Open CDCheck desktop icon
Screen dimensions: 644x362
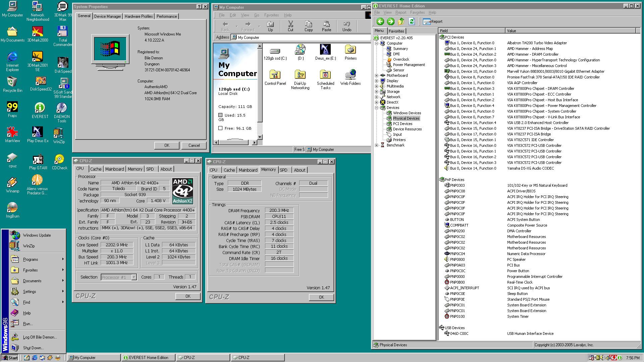[x=59, y=162]
